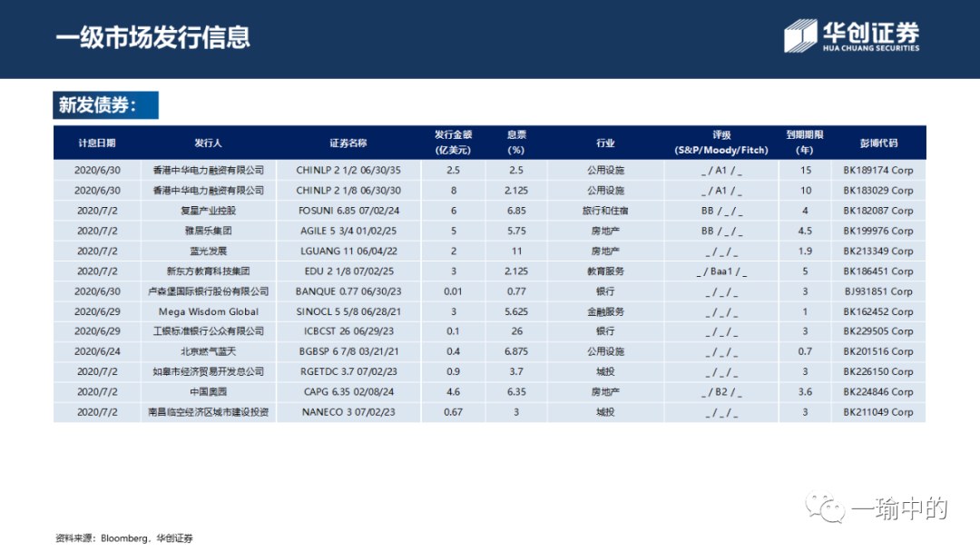Click the 行业 column header

pos(605,143)
